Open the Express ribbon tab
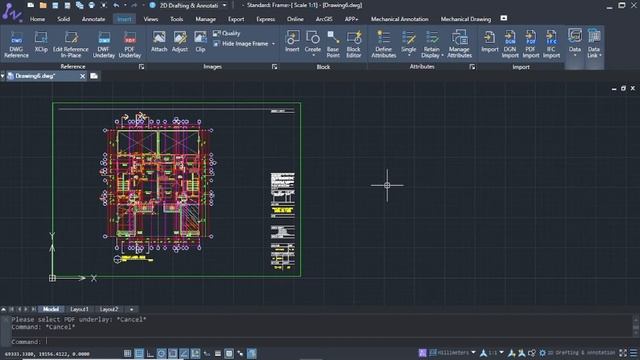This screenshot has width=640, height=360. (x=265, y=19)
